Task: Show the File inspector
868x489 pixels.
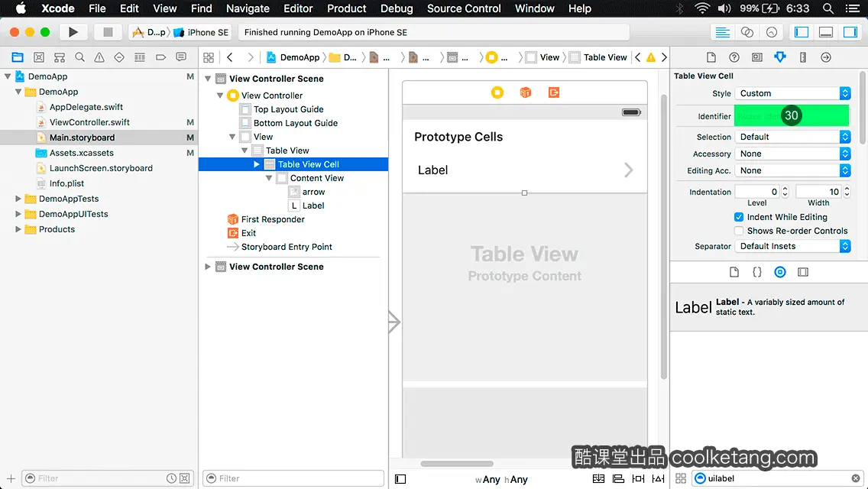Action: tap(711, 57)
